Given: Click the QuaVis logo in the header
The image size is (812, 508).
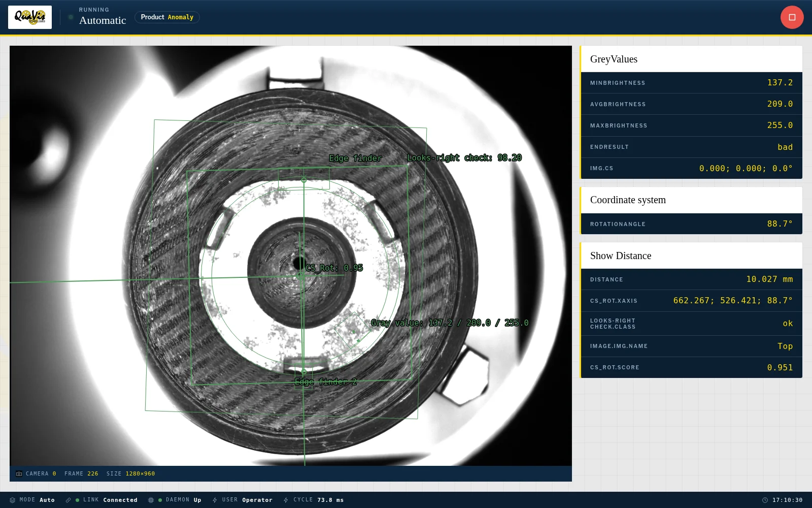Looking at the screenshot, I should tap(30, 17).
